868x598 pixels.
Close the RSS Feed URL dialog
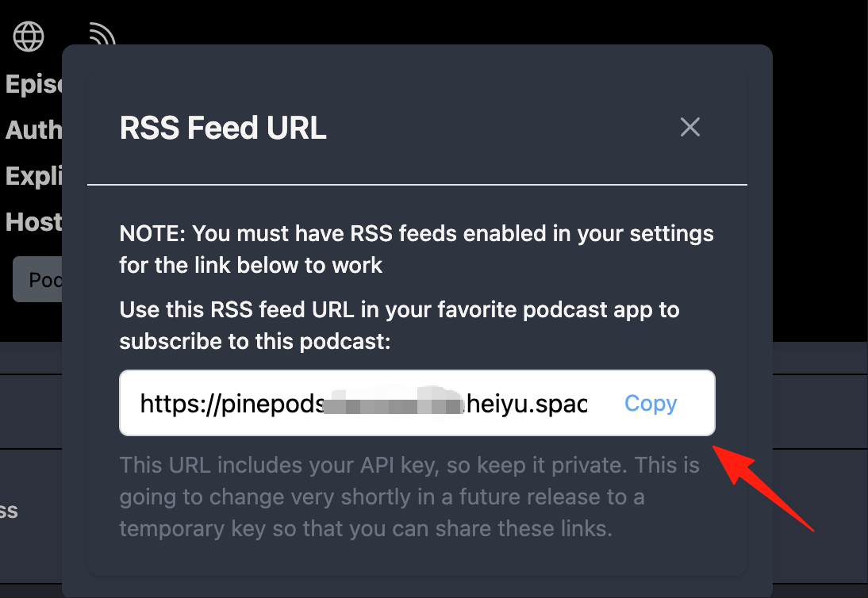[689, 127]
